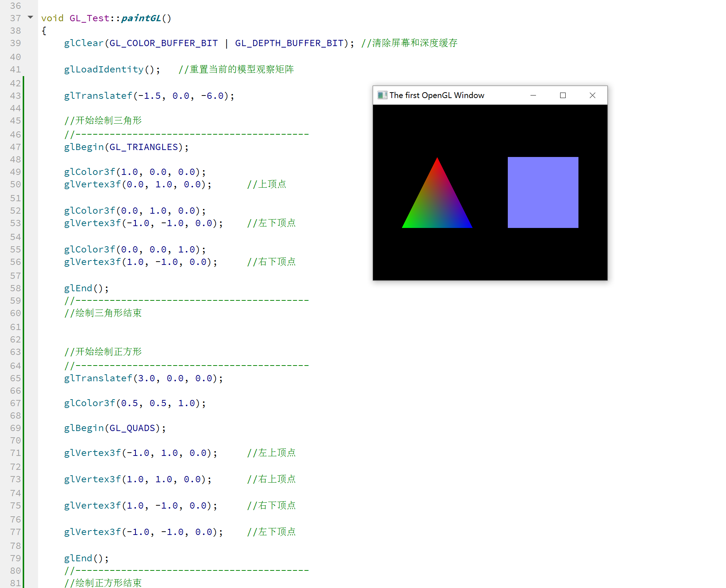The height and width of the screenshot is (588, 726).
Task: Click the glTranslatef(3.0, 0.0, 0.0) line
Action: coord(143,378)
